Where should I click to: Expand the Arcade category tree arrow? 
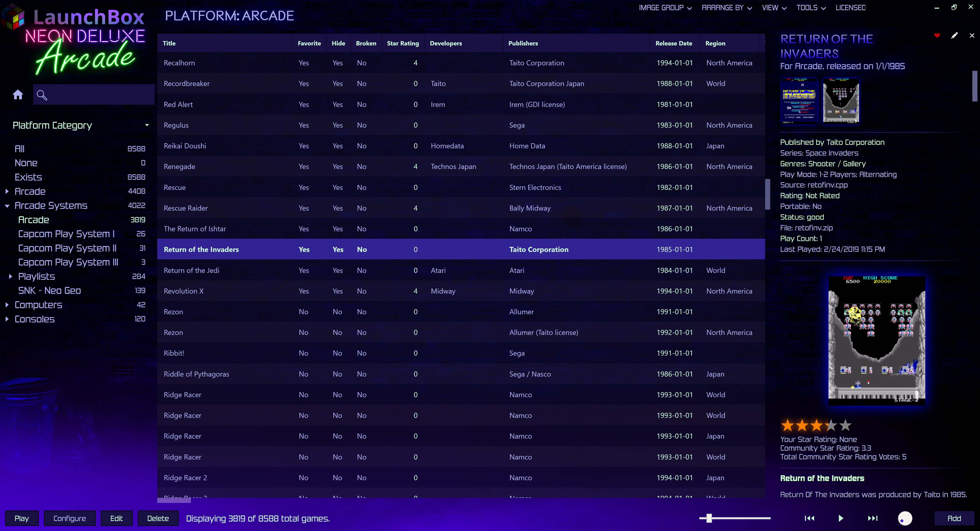click(x=7, y=191)
